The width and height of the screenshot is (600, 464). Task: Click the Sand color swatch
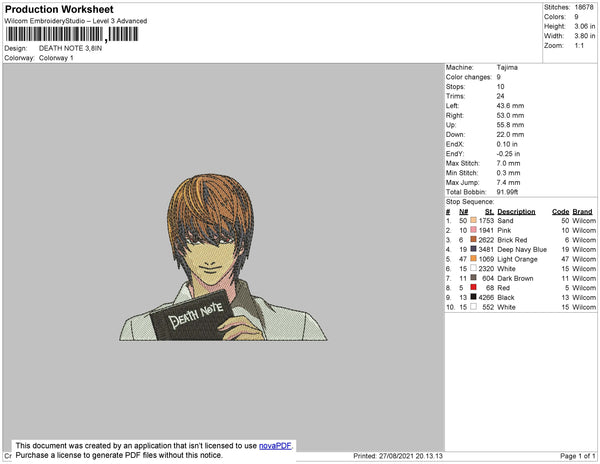click(x=473, y=220)
